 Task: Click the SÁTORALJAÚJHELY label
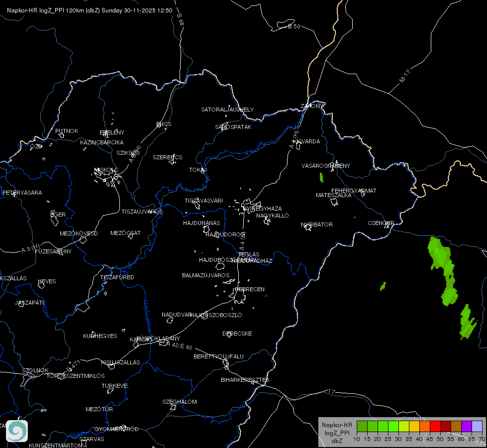[227, 110]
